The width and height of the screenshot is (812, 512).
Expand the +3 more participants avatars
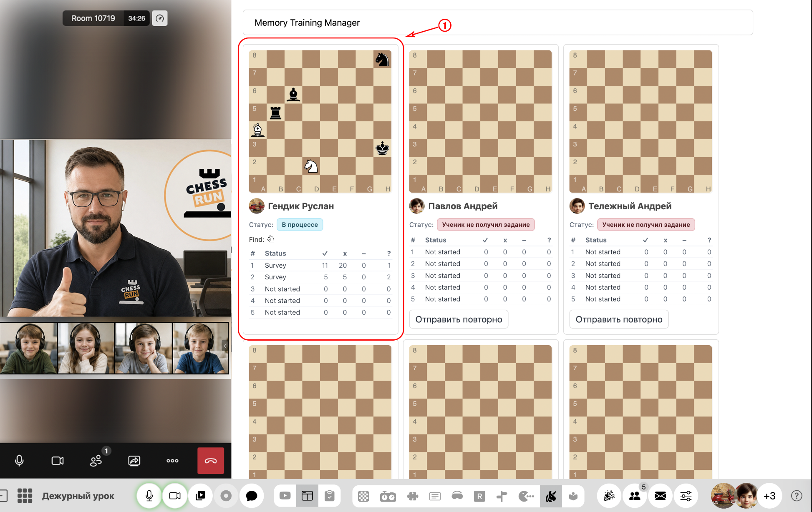click(769, 496)
